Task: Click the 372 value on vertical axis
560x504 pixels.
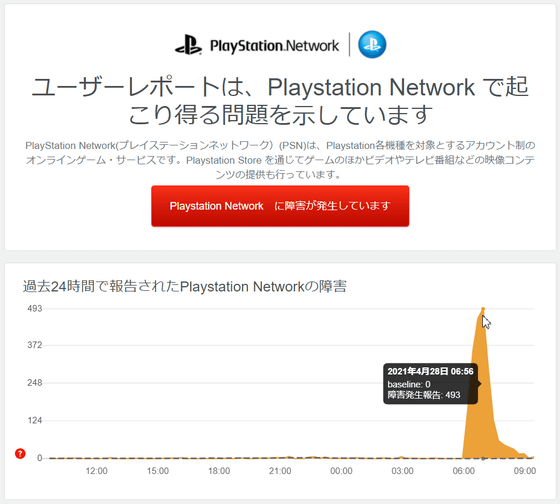Action: pyautogui.click(x=35, y=345)
